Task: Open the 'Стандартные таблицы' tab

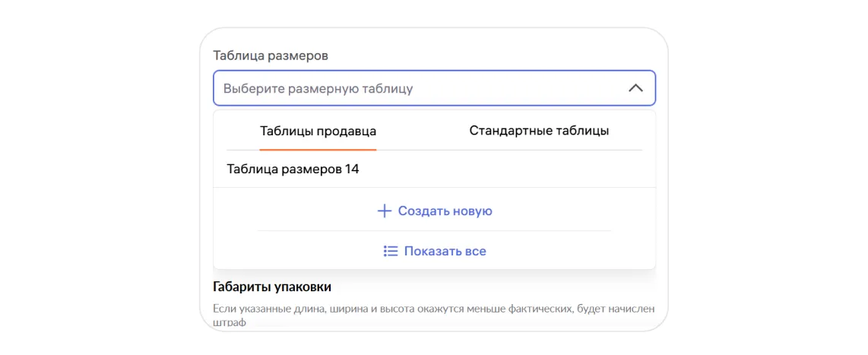Action: point(539,131)
